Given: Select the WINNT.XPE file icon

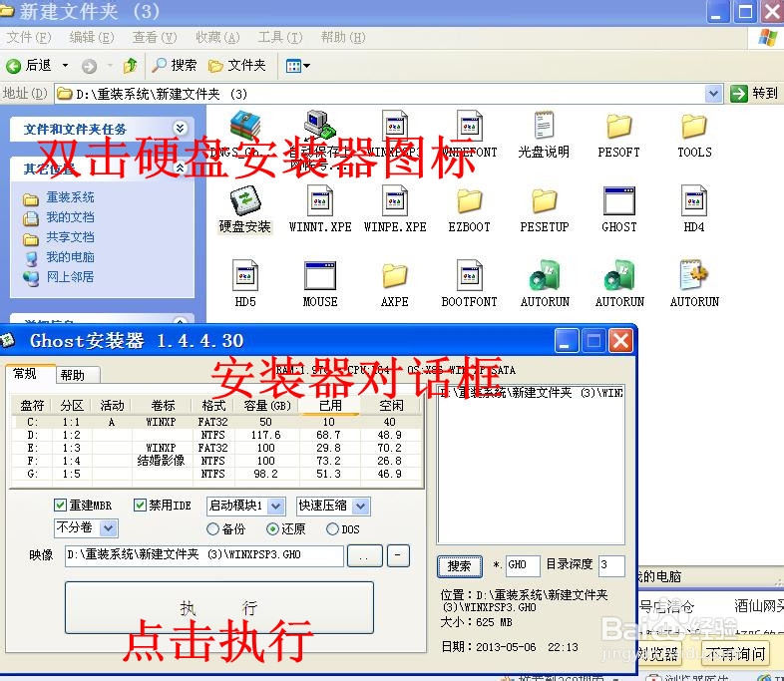Looking at the screenshot, I should tap(320, 203).
